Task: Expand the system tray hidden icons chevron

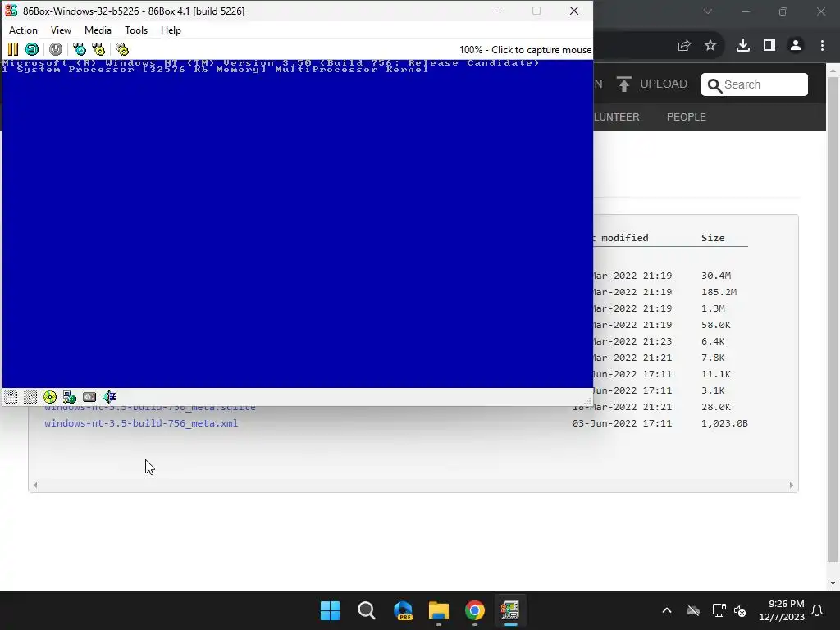Action: [x=667, y=610]
